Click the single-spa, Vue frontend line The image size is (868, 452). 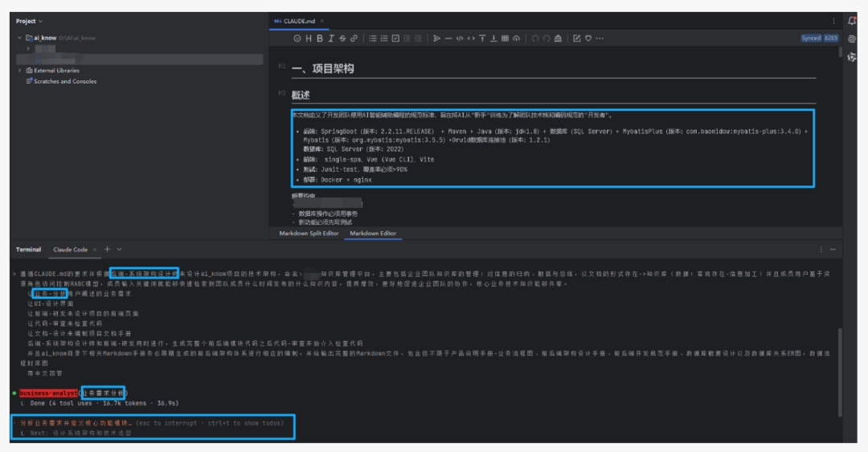(368, 159)
